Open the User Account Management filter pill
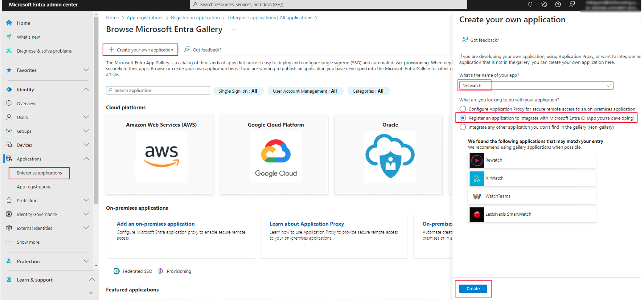The width and height of the screenshot is (644, 302). point(305,91)
